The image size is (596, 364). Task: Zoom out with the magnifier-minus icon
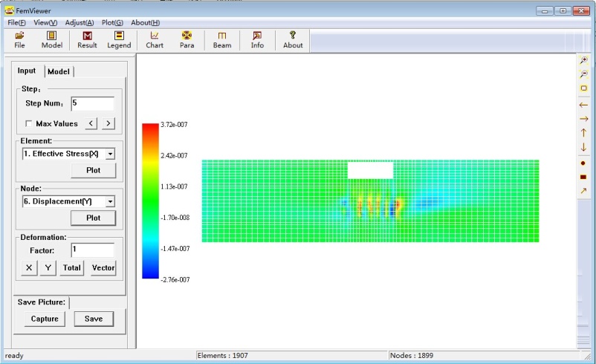(x=583, y=74)
